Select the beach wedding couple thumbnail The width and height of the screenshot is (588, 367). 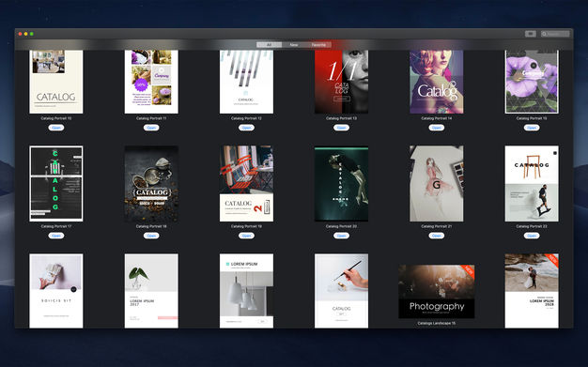532,291
